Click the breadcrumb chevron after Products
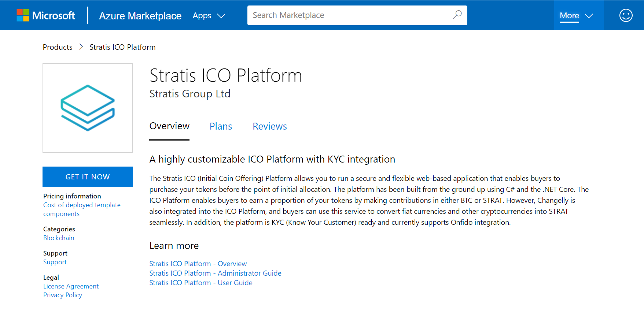The height and width of the screenshot is (324, 644). click(81, 47)
